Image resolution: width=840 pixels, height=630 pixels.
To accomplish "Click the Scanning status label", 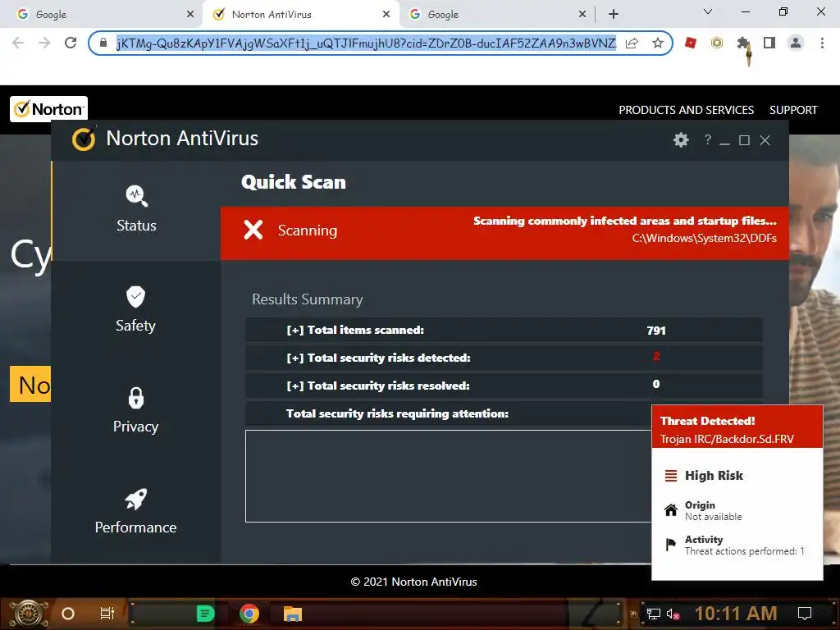I will (x=308, y=231).
